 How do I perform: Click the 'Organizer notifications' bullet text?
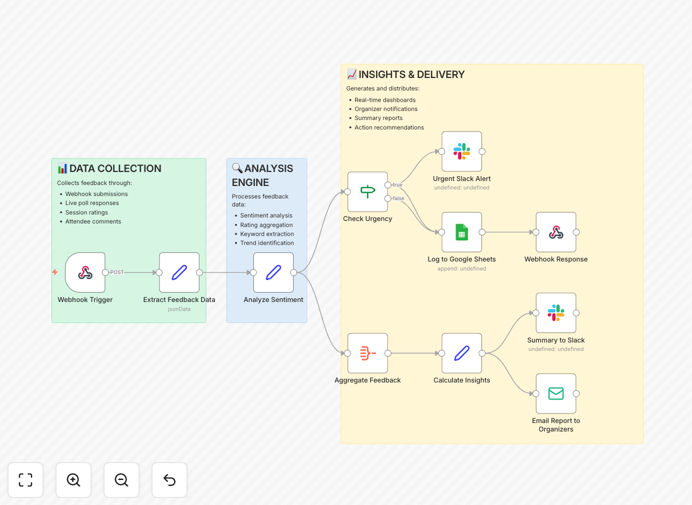point(386,109)
